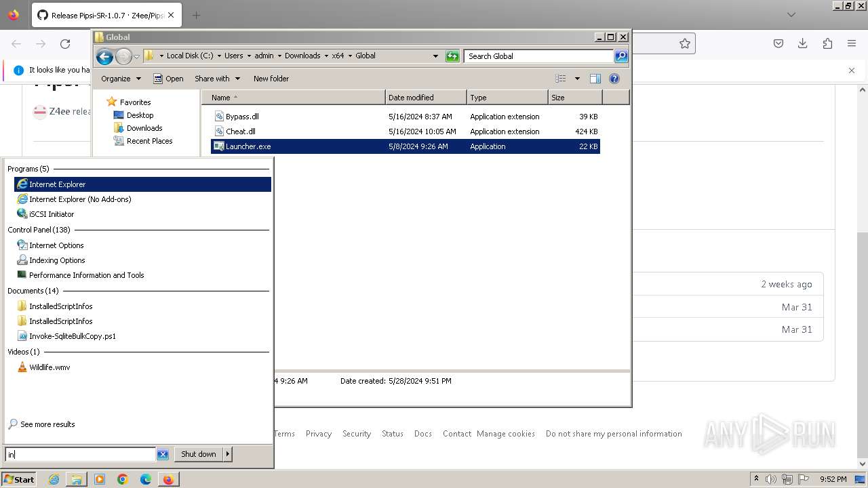Sort files by Date modified column
Viewport: 868px width, 488px height.
click(x=426, y=98)
